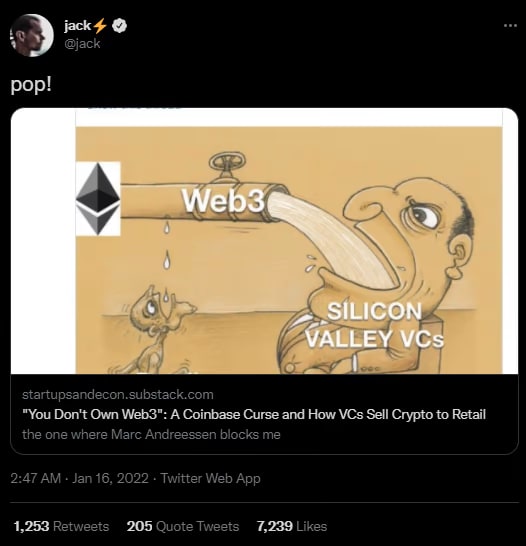526x546 pixels.
Task: Click the lightning bolt emoji in name
Action: (100, 26)
